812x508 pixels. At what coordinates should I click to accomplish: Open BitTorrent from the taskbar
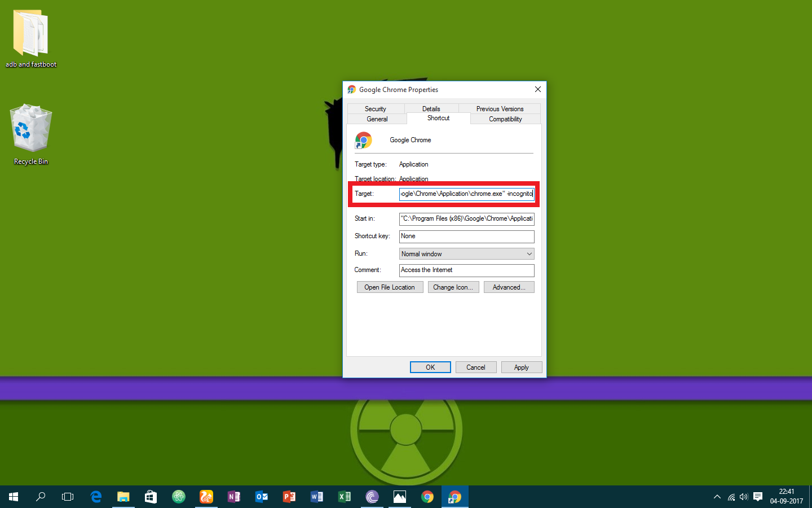coord(372,497)
